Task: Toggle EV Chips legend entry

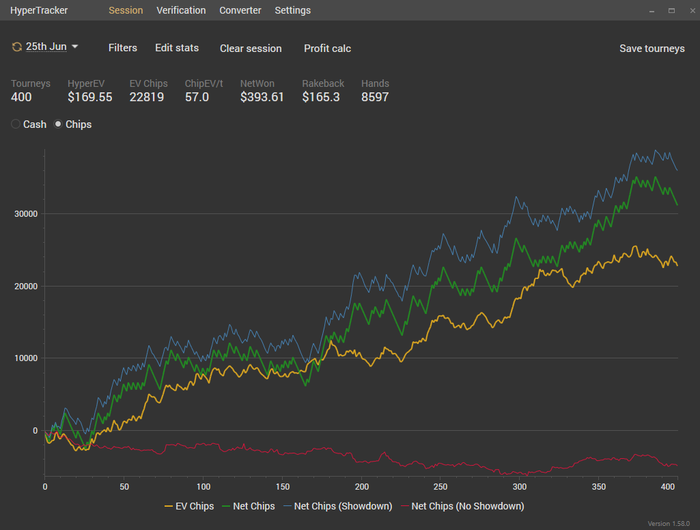Action: tap(189, 506)
